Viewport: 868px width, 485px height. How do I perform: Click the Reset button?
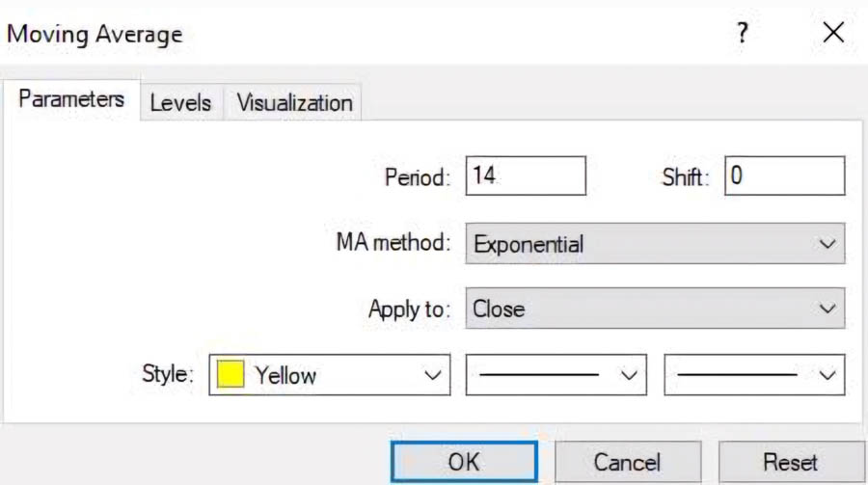pyautogui.click(x=791, y=462)
